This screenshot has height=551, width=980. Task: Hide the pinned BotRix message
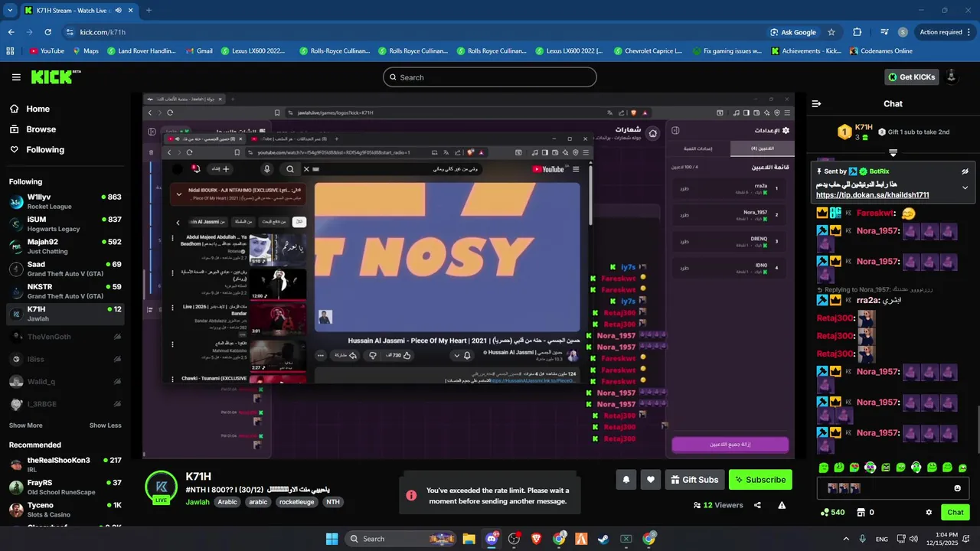[x=965, y=171]
